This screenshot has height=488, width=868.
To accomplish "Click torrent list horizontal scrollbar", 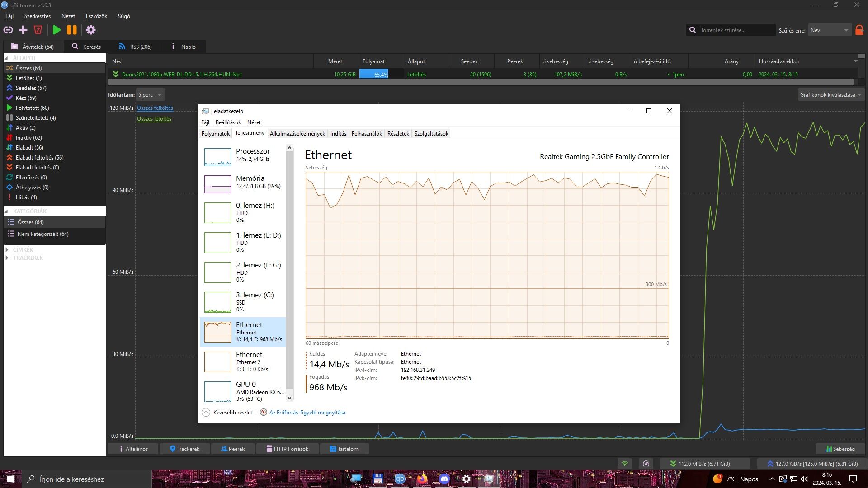I will point(481,82).
